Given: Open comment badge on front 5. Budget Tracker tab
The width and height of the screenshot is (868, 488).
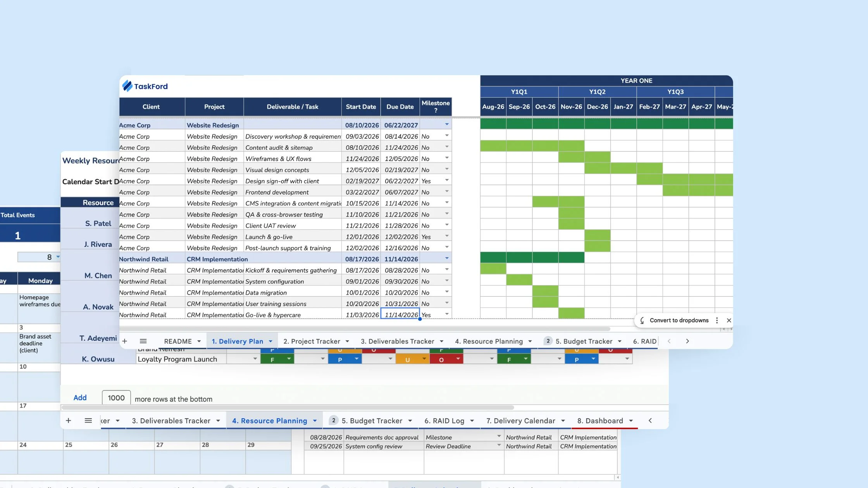Looking at the screenshot, I should pos(548,341).
